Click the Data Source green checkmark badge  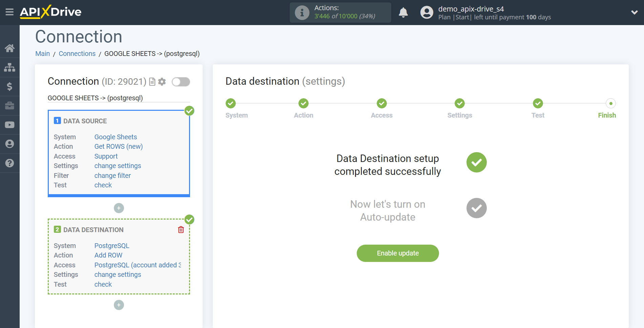point(189,111)
